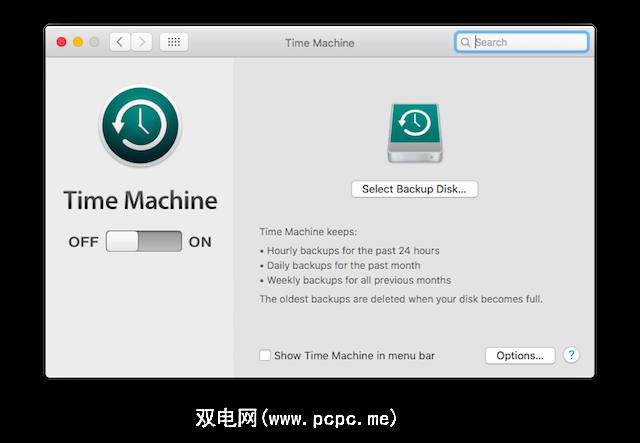
Task: Turn Time Machine switch ON
Action: tap(144, 241)
